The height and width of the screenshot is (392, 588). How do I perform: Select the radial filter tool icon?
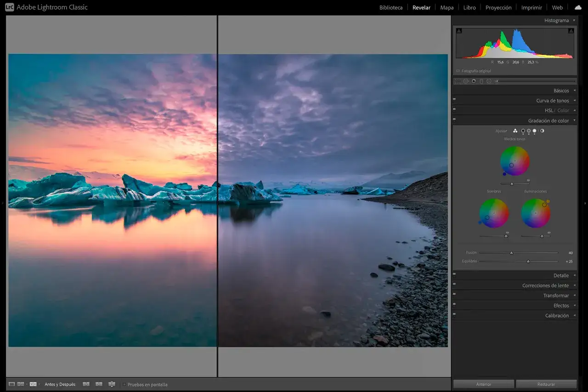tap(489, 81)
